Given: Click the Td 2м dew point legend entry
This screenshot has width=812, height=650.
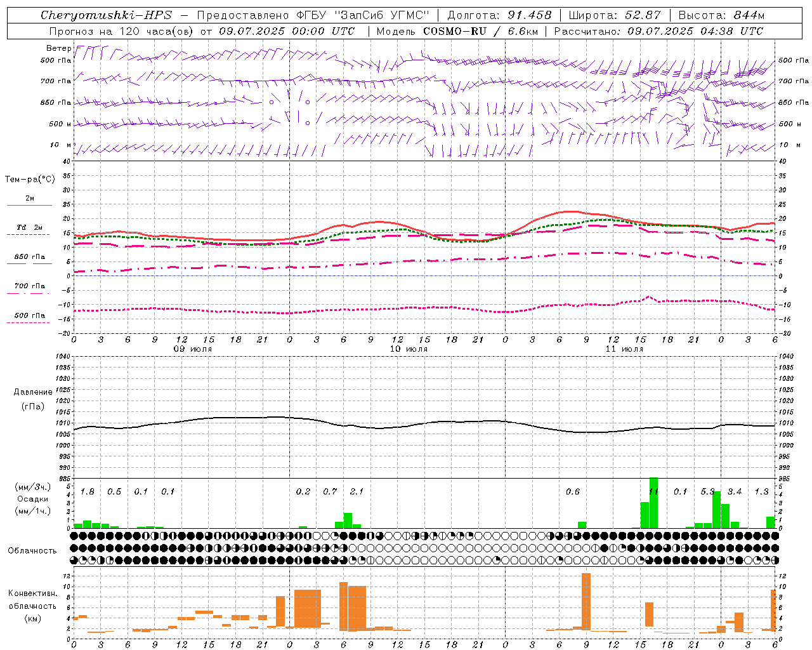Looking at the screenshot, I should (x=30, y=227).
